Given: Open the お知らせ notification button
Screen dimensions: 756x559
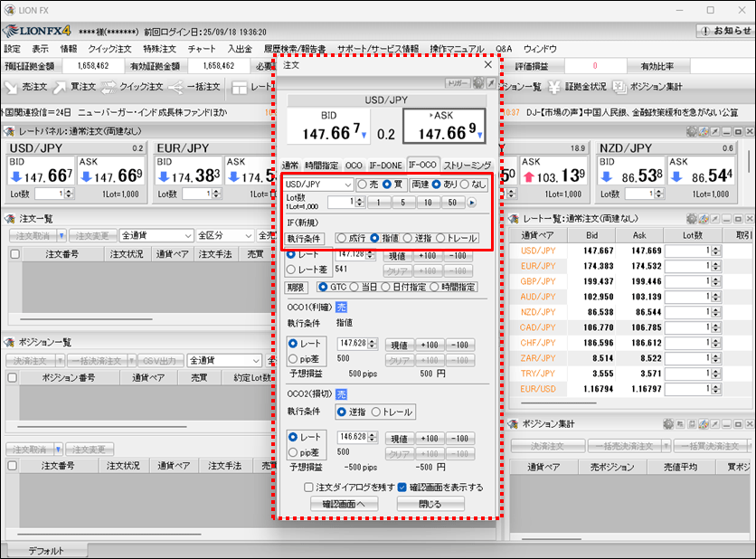Looking at the screenshot, I should pos(724,31).
